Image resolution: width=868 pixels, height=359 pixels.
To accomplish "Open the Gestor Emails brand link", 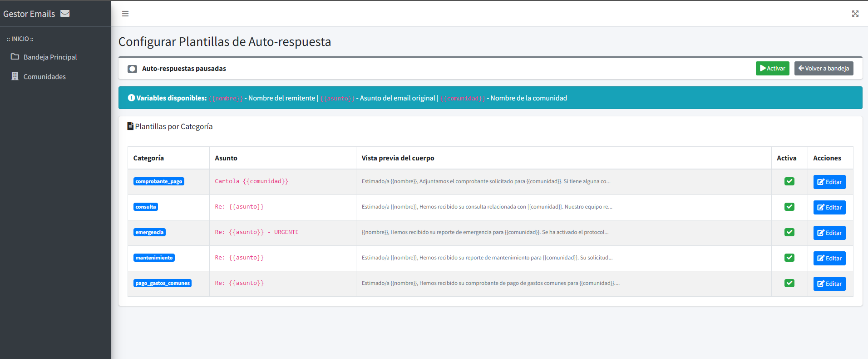I will point(36,14).
